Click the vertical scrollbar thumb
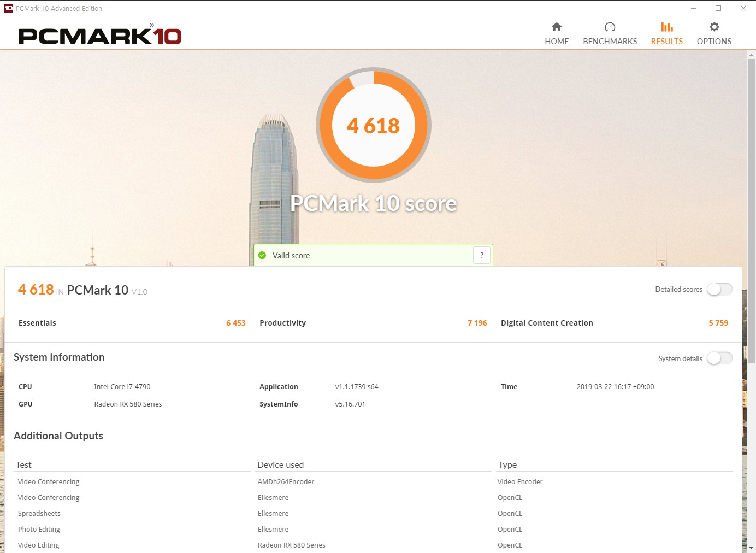Screen dimensions: 756x553 752,211
